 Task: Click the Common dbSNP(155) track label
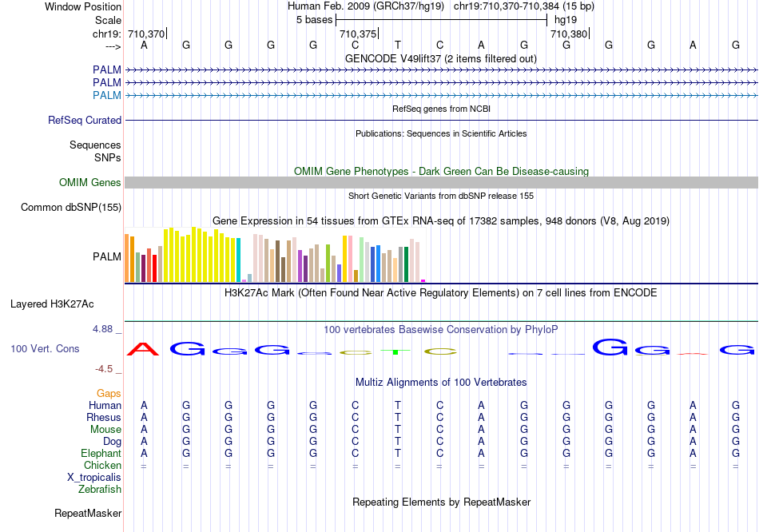[x=70, y=207]
